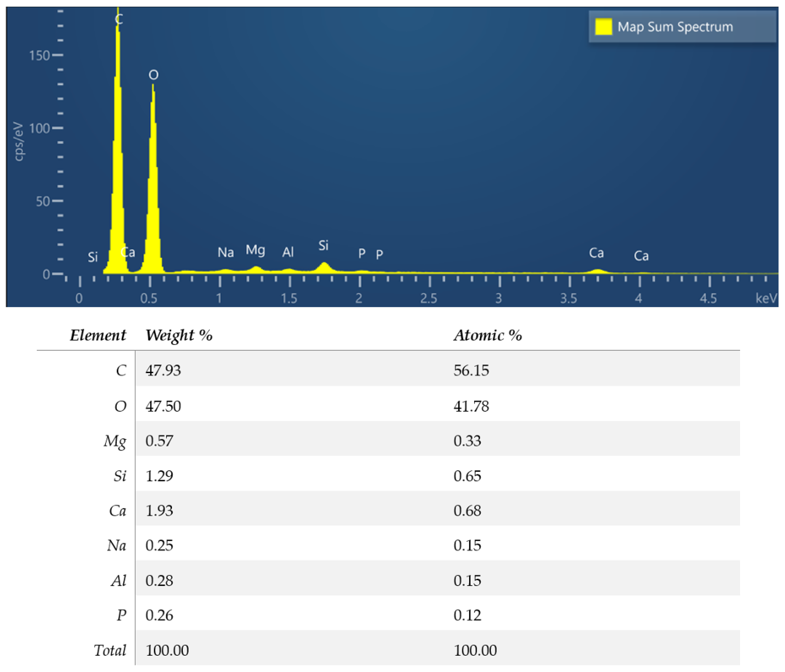The height and width of the screenshot is (672, 785).
Task: Click the Atomic % column header
Action: (x=488, y=335)
